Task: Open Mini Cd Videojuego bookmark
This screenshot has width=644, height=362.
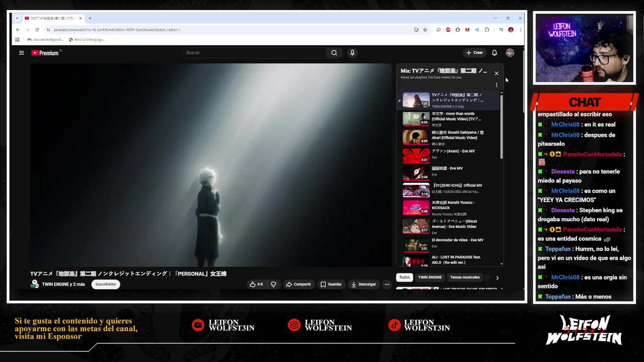Action: (87, 39)
